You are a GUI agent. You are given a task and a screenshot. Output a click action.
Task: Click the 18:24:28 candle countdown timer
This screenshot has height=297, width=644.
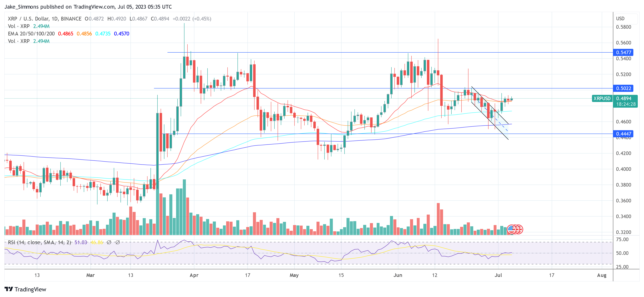coord(626,104)
